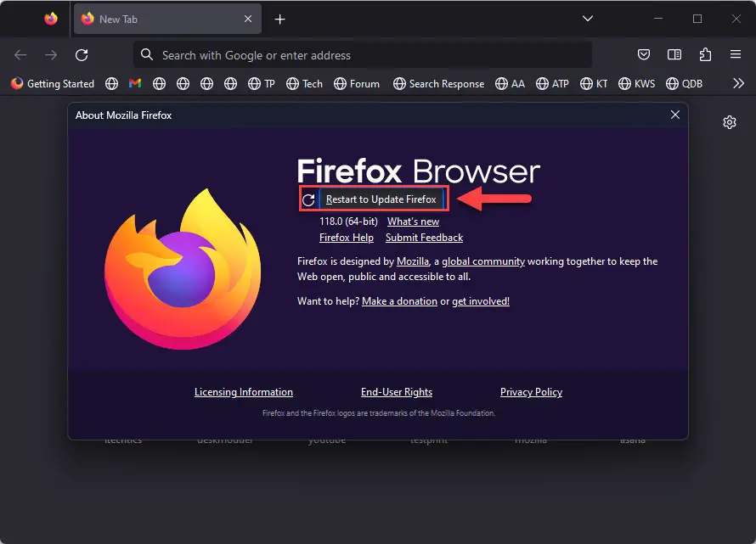Click the address bar search magnifier icon

tap(147, 55)
